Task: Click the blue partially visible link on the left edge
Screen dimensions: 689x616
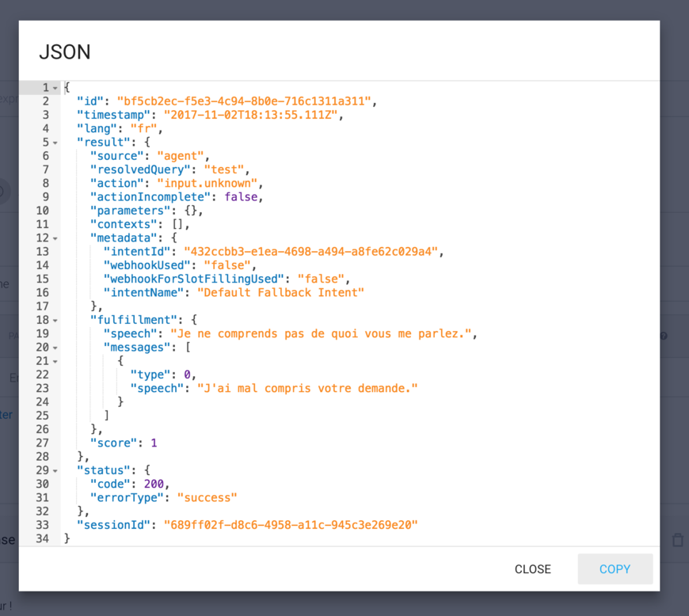Action: 6,415
